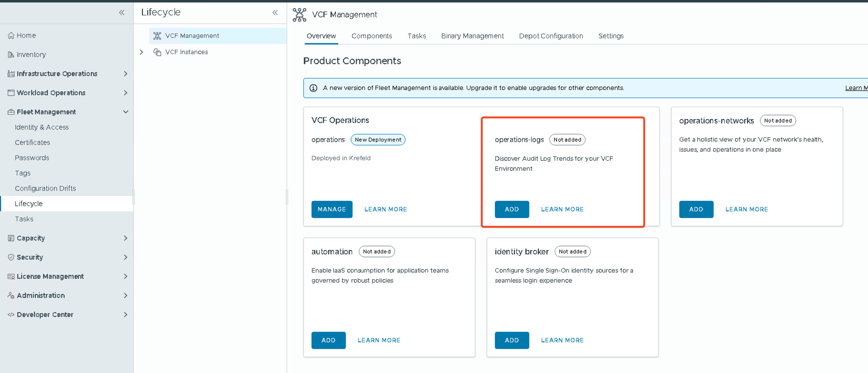Expand the Capacity menu chevron
The image size is (868, 373).
point(126,238)
